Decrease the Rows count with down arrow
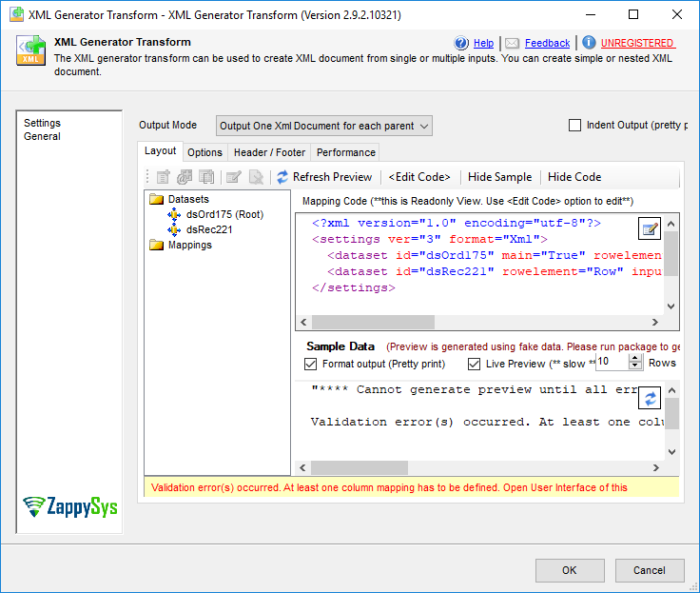 pos(634,366)
